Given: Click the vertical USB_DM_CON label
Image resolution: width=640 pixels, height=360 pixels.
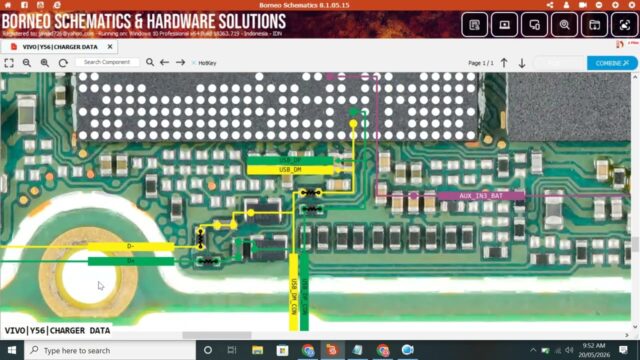Looking at the screenshot, I should 293,292.
